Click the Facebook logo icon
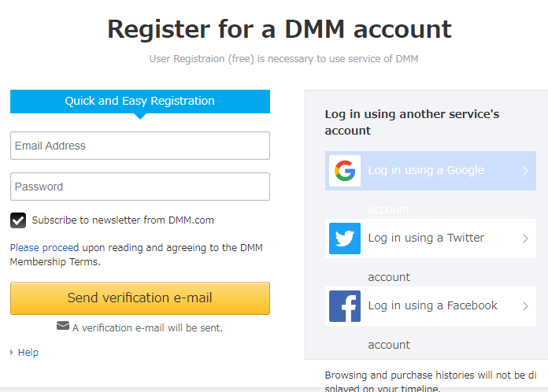 coord(344,306)
